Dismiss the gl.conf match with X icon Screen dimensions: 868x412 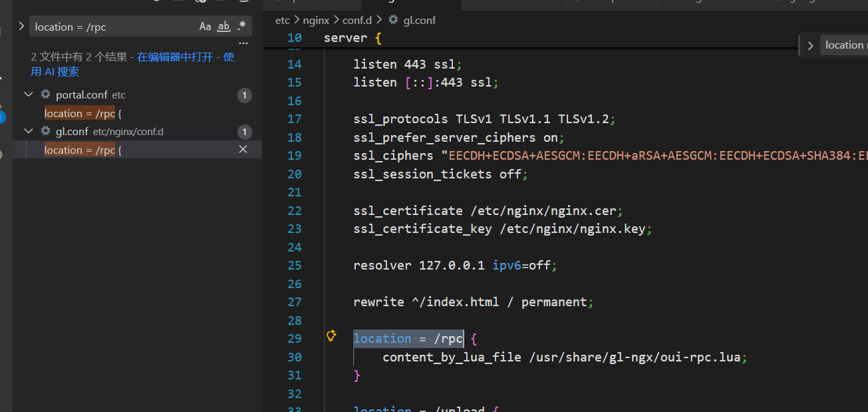click(x=243, y=150)
